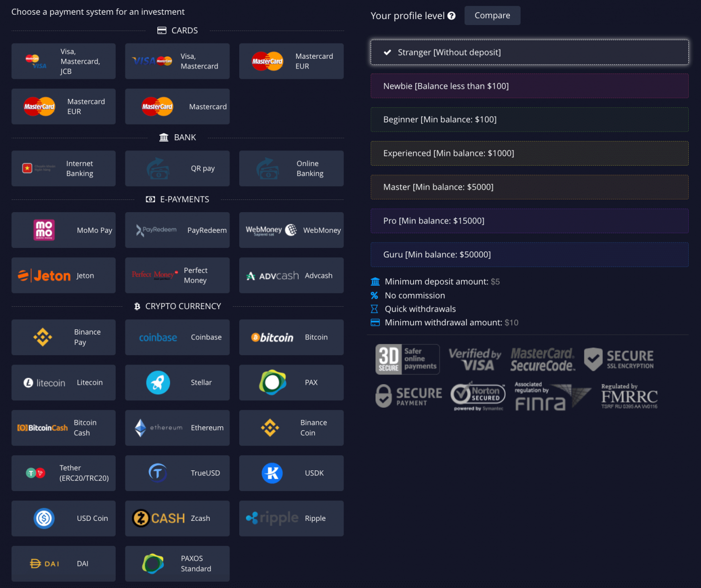The width and height of the screenshot is (701, 588).
Task: Select Online Banking wallet icon
Action: click(268, 168)
